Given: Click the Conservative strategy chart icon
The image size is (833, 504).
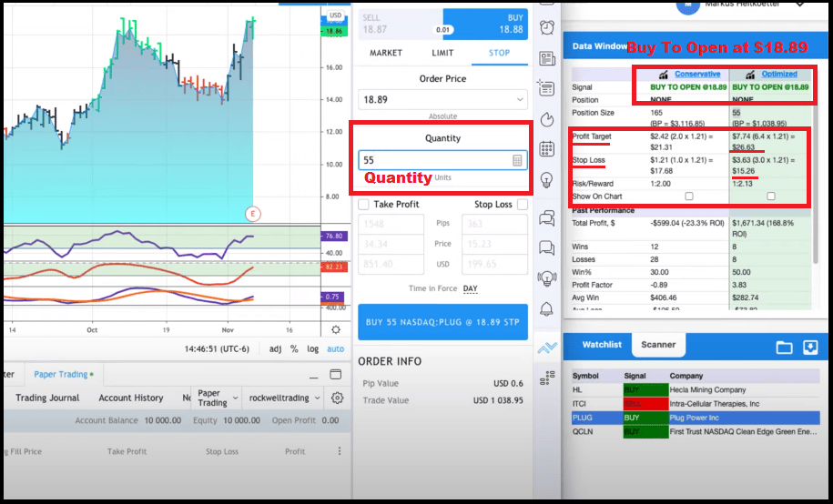Looking at the screenshot, I should pos(663,75).
